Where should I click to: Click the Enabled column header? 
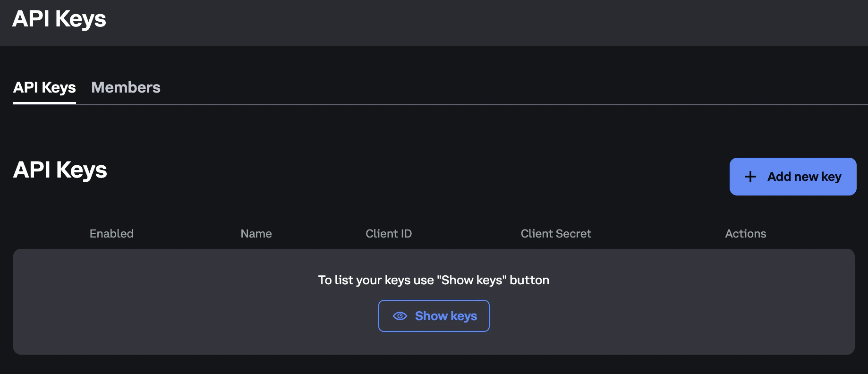tap(111, 233)
